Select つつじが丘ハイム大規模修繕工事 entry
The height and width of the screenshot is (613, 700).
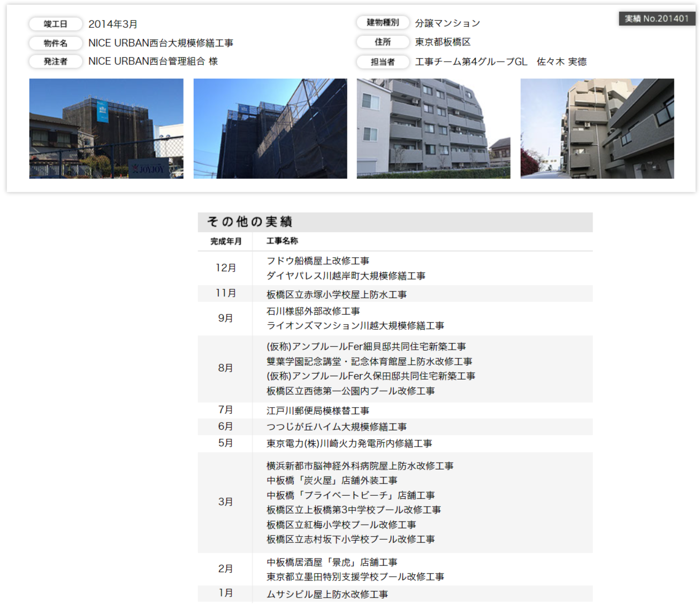coord(337,427)
